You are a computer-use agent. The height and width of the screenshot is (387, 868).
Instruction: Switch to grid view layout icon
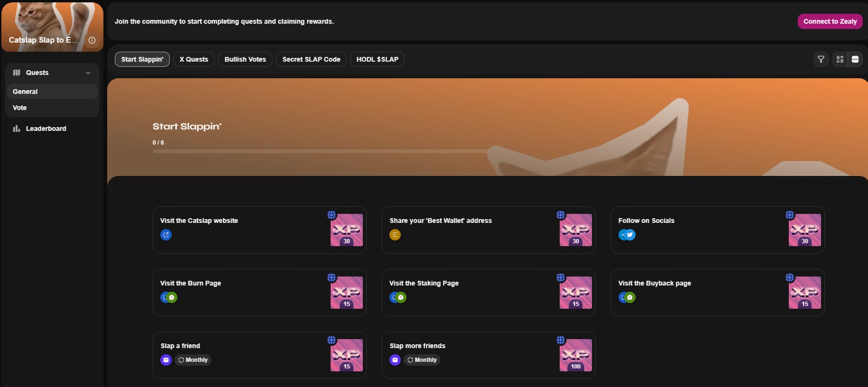840,59
